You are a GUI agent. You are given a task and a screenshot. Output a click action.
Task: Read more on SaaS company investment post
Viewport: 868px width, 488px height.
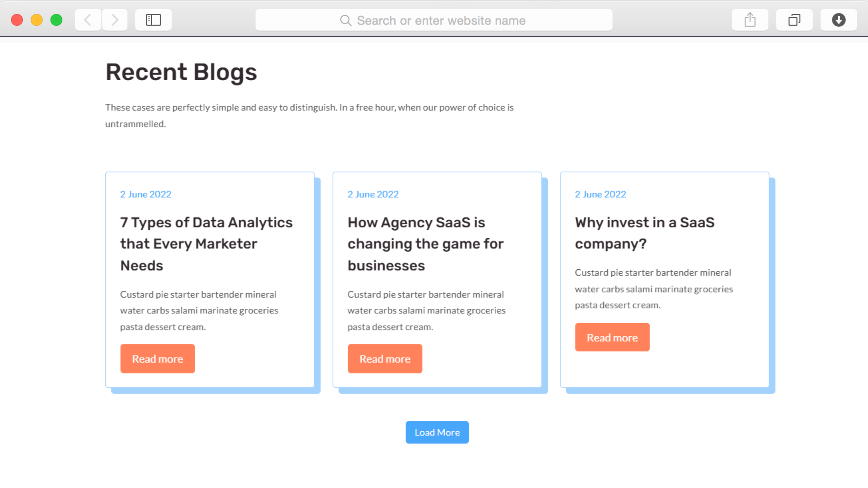(x=612, y=337)
